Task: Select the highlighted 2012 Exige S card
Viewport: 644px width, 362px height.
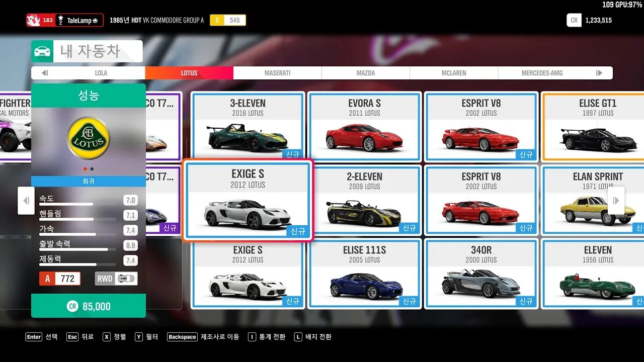Action: coord(248,201)
